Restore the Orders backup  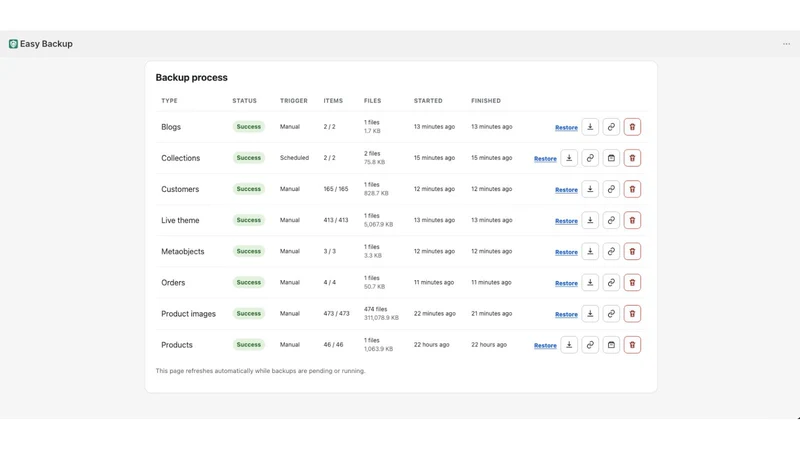pos(566,283)
